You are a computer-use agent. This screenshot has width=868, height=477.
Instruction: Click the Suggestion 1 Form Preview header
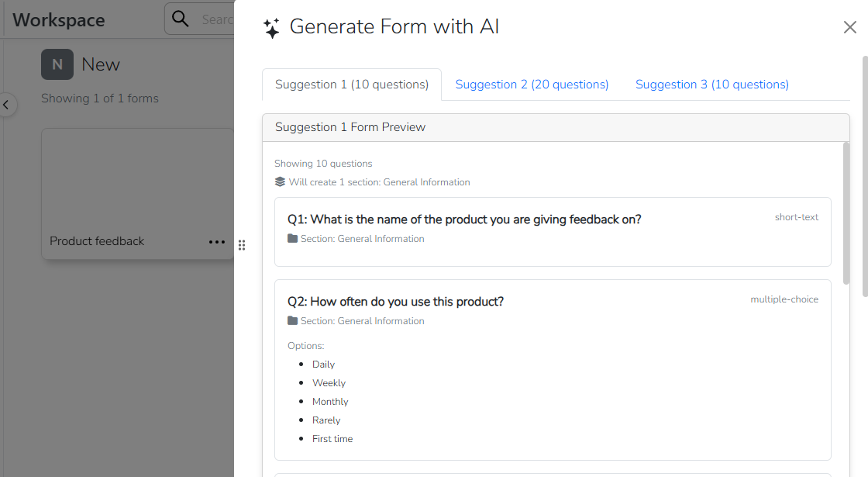[556, 127]
